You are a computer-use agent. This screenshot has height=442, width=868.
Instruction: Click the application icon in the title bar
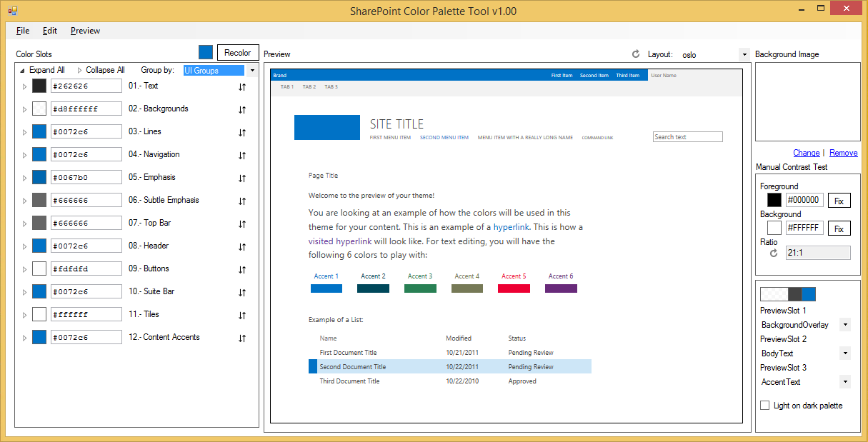point(12,11)
